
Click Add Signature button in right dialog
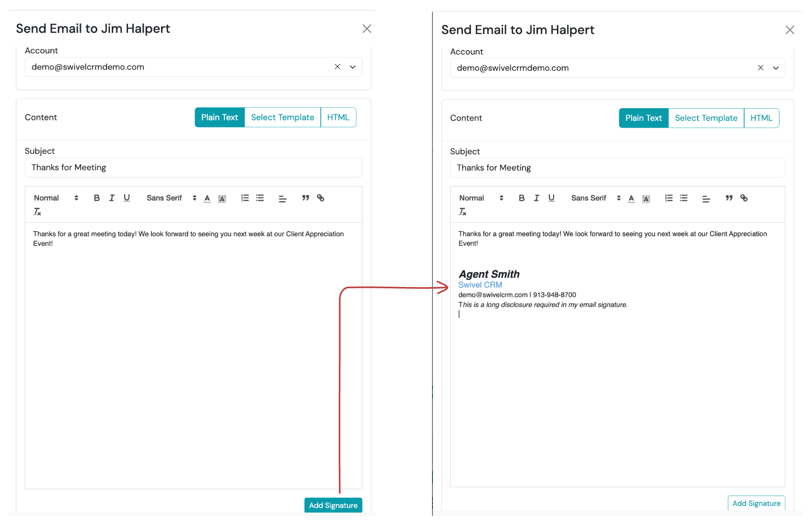click(756, 503)
